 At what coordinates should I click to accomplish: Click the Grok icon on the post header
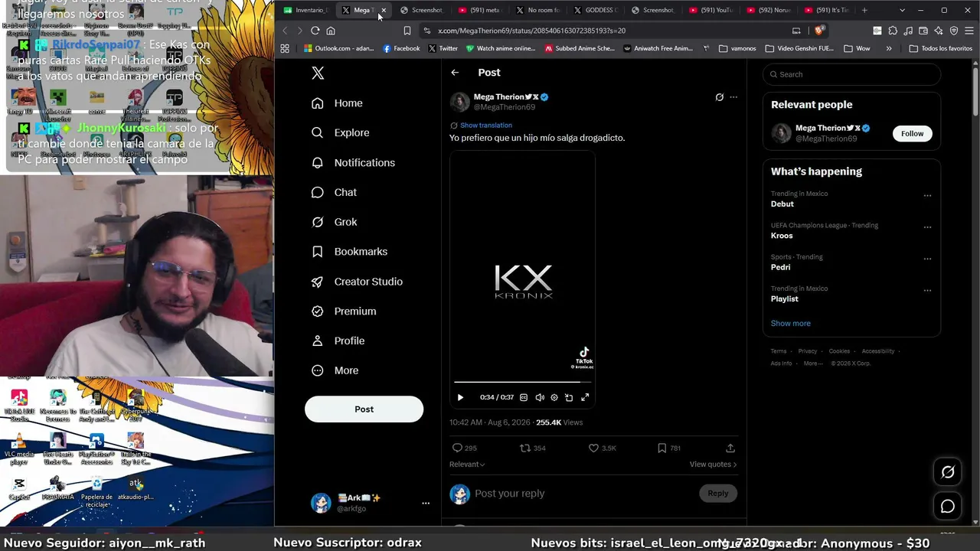(719, 97)
